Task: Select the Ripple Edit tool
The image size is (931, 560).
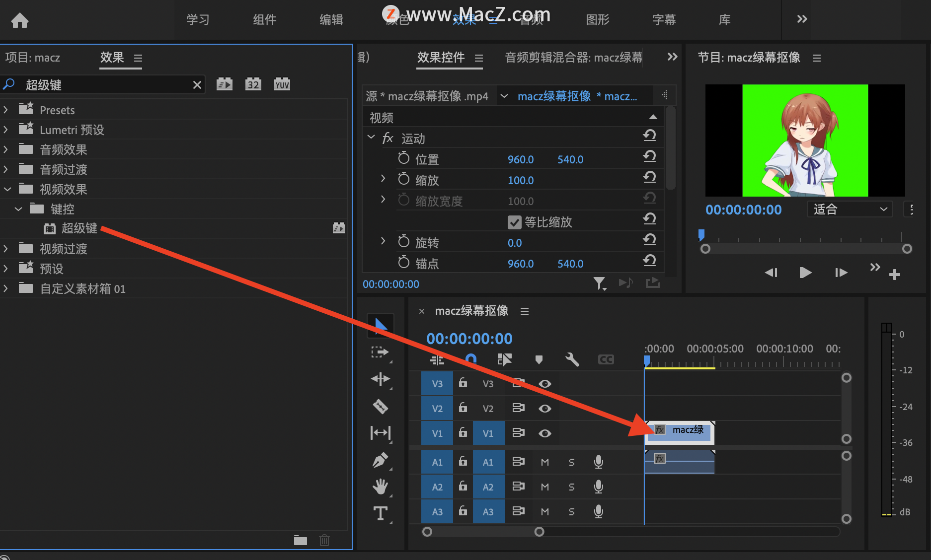Action: 381,379
